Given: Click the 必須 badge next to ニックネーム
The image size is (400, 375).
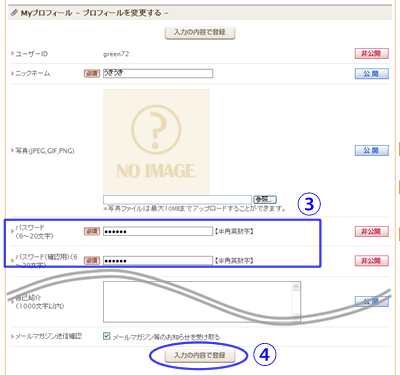Looking at the screenshot, I should coord(92,74).
